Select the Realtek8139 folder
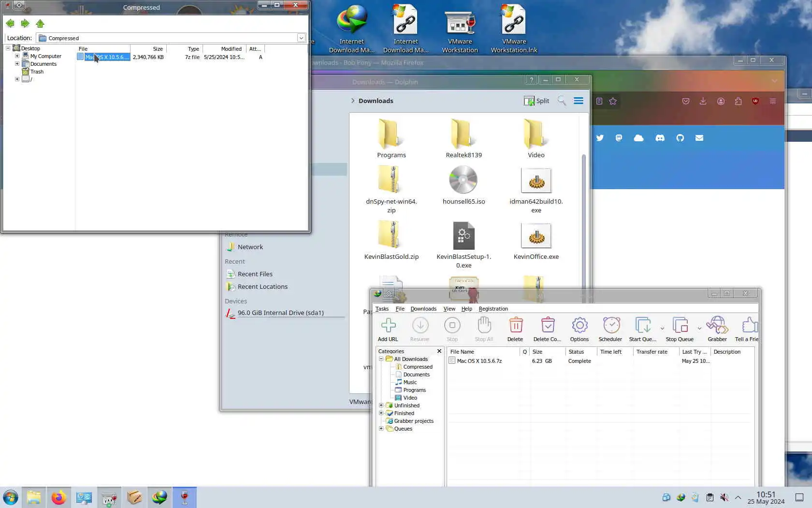The width and height of the screenshot is (812, 508). click(464, 138)
